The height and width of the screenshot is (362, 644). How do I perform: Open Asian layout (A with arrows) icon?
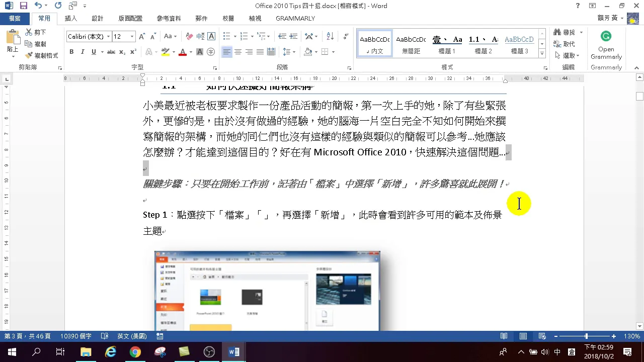309,36
